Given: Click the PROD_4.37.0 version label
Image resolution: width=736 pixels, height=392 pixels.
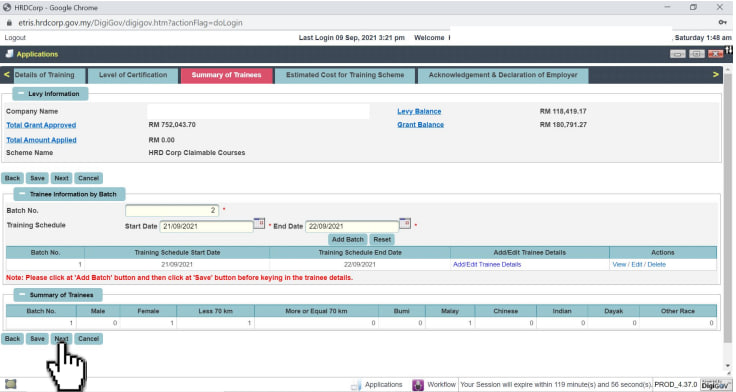Looking at the screenshot, I should click(676, 384).
